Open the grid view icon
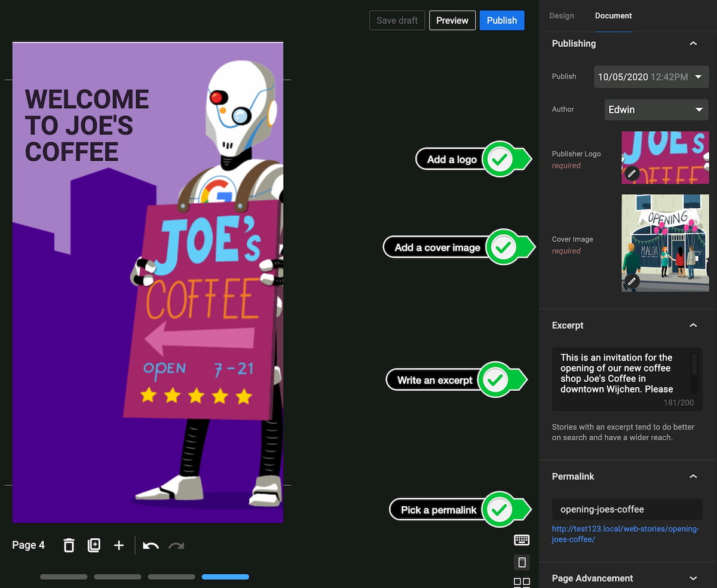The height and width of the screenshot is (588, 717). point(522,583)
